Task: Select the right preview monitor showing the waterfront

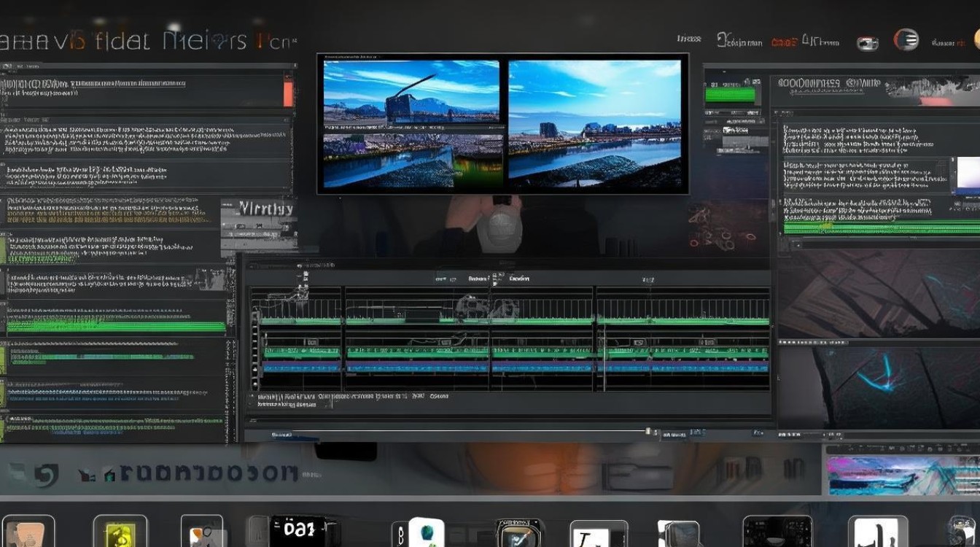Action: click(x=594, y=120)
